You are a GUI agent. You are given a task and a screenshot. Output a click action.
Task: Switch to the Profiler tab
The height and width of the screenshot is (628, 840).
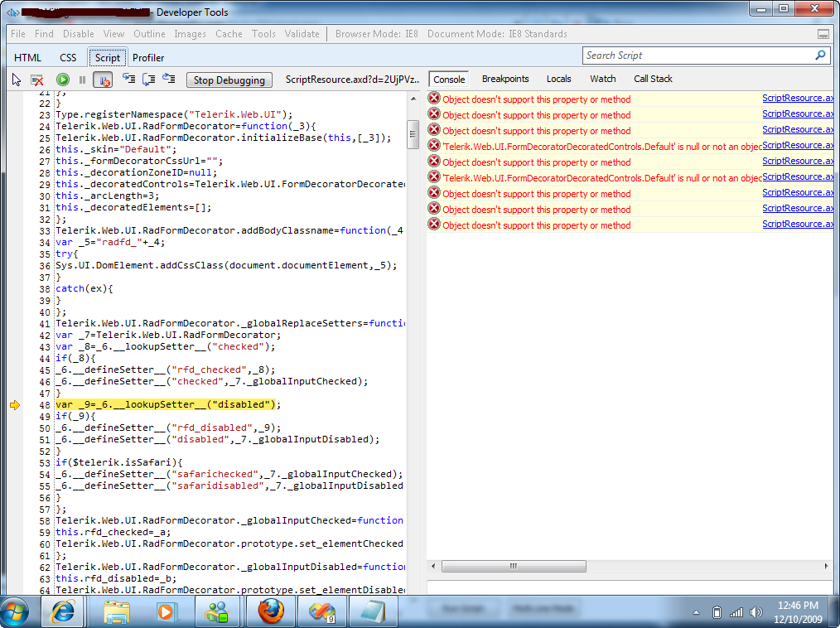point(148,57)
